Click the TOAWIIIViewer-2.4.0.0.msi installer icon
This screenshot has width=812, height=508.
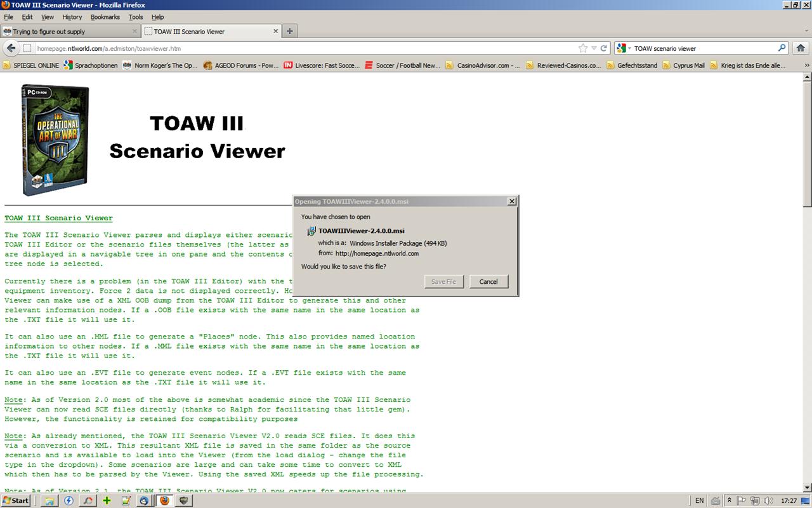pyautogui.click(x=311, y=231)
